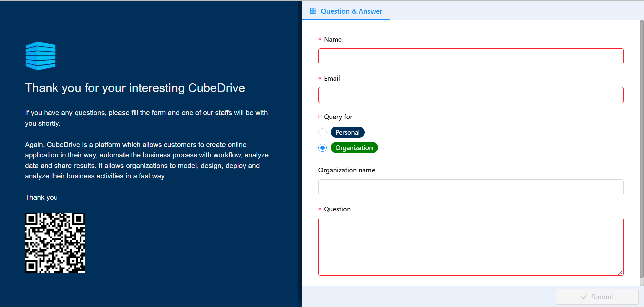This screenshot has width=644, height=307.
Task: Click the "Question" field label
Action: [337, 209]
